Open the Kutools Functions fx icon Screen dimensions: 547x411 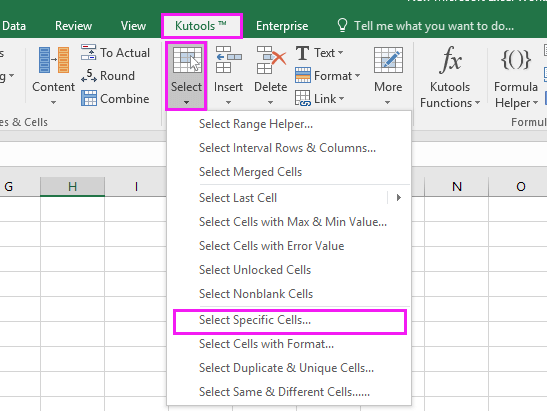tap(450, 59)
